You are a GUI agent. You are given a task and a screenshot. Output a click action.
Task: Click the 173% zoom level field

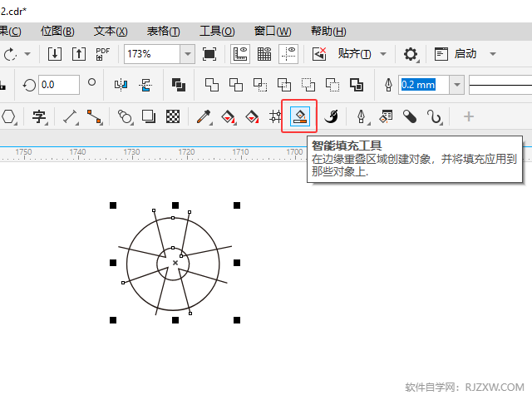point(151,54)
